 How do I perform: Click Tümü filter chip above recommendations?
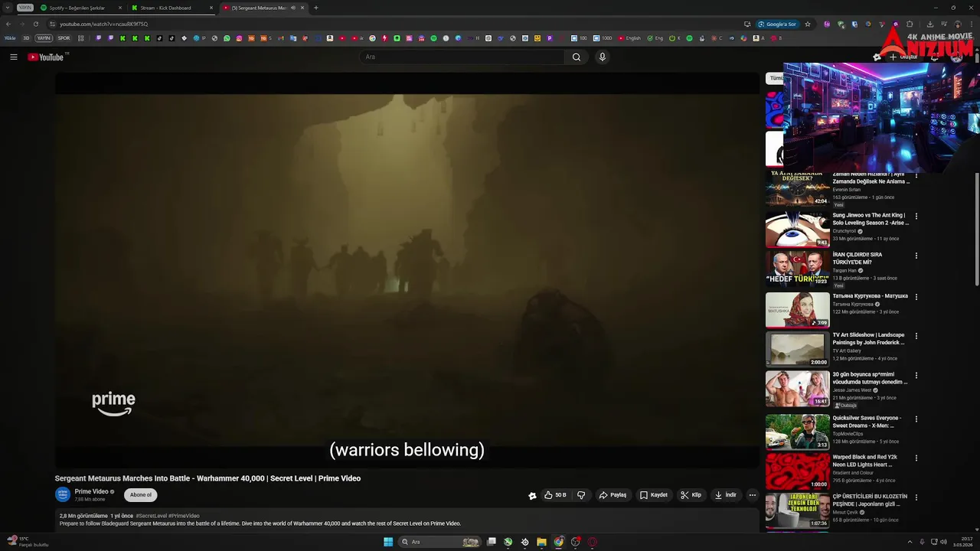(775, 78)
